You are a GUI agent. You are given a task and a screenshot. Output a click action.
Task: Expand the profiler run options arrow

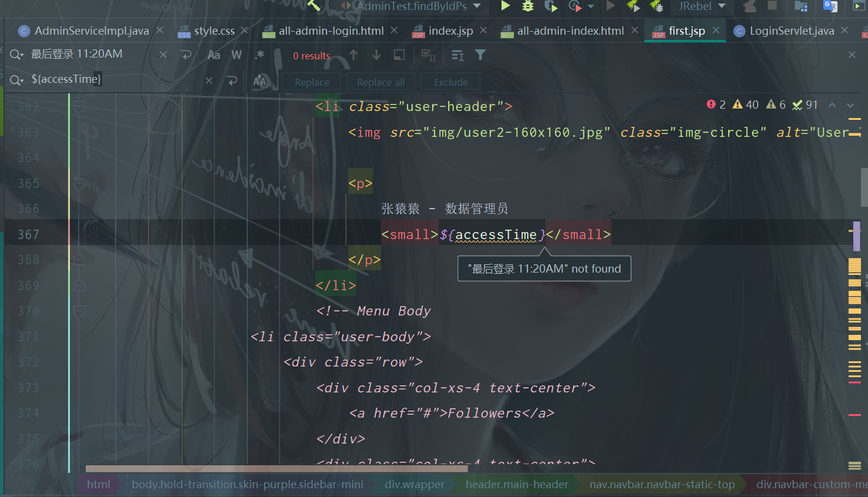pyautogui.click(x=591, y=6)
